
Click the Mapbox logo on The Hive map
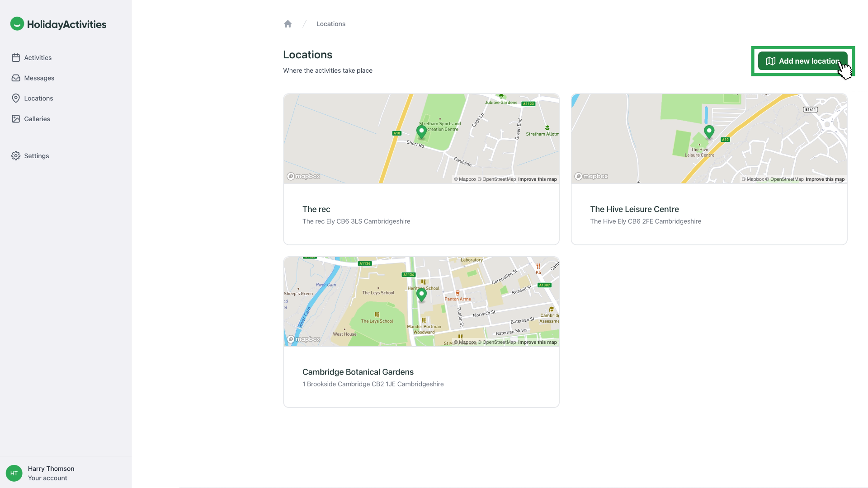(x=591, y=176)
